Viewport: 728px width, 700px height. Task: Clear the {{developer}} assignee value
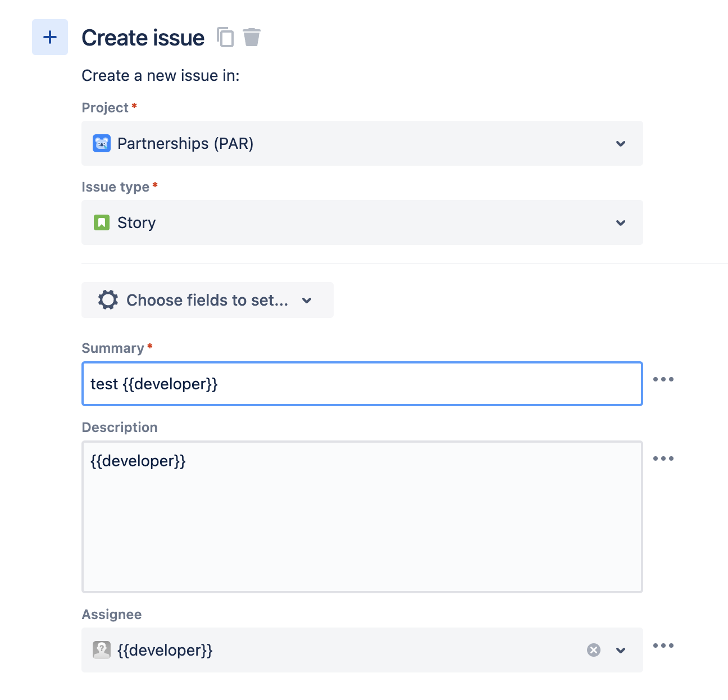click(594, 650)
